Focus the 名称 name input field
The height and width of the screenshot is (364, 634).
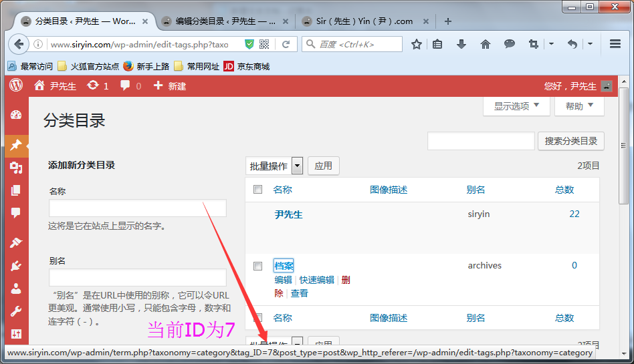(138, 208)
